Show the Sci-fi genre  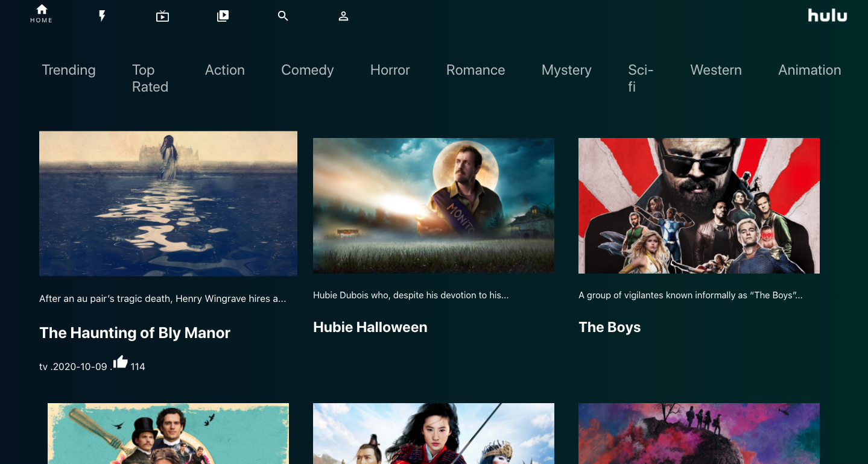641,78
